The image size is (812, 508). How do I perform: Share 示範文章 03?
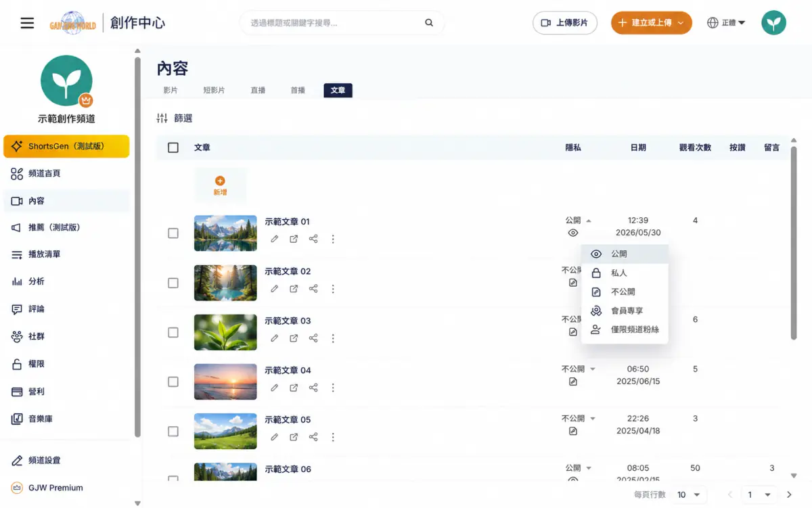coord(313,338)
